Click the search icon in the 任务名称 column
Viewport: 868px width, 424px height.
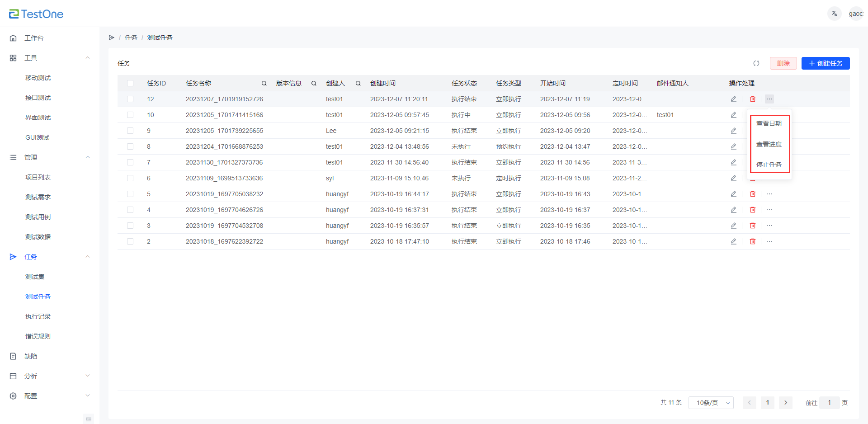point(264,83)
